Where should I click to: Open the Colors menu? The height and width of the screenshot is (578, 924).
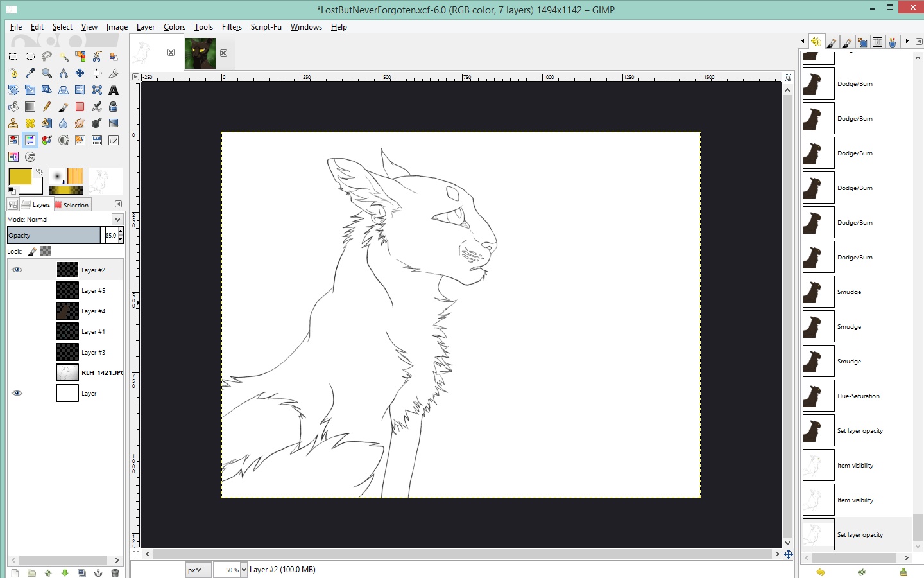point(175,27)
